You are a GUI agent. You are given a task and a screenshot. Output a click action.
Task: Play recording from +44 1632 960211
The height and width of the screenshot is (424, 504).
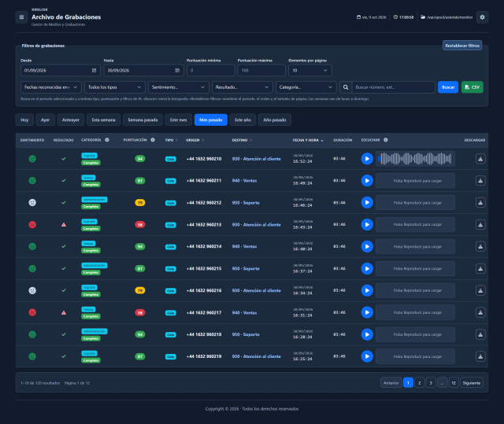(367, 181)
